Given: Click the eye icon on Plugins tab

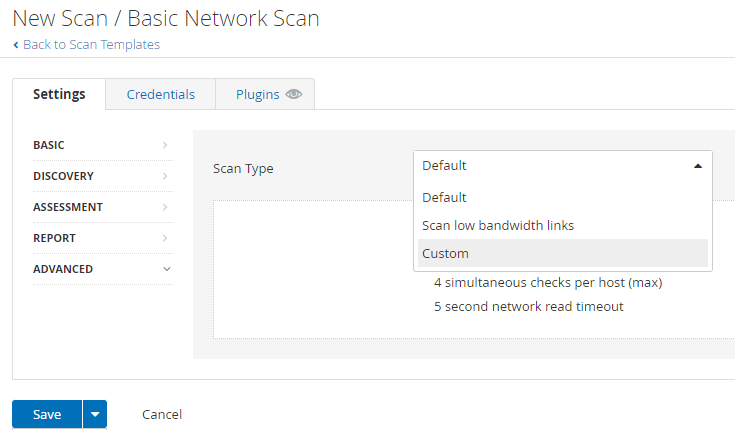Looking at the screenshot, I should coord(294,95).
